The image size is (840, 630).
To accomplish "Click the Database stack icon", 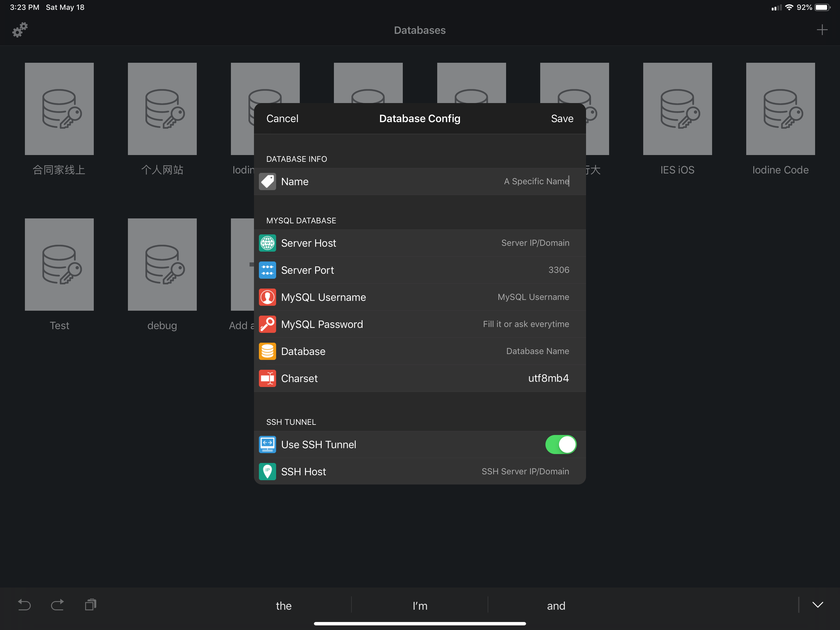I will coord(267,351).
